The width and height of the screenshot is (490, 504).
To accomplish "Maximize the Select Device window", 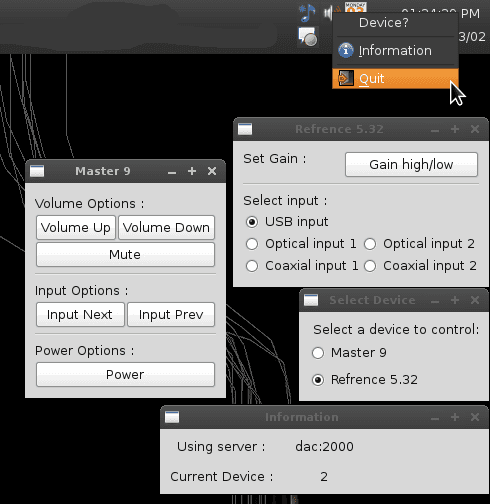I will click(x=455, y=300).
